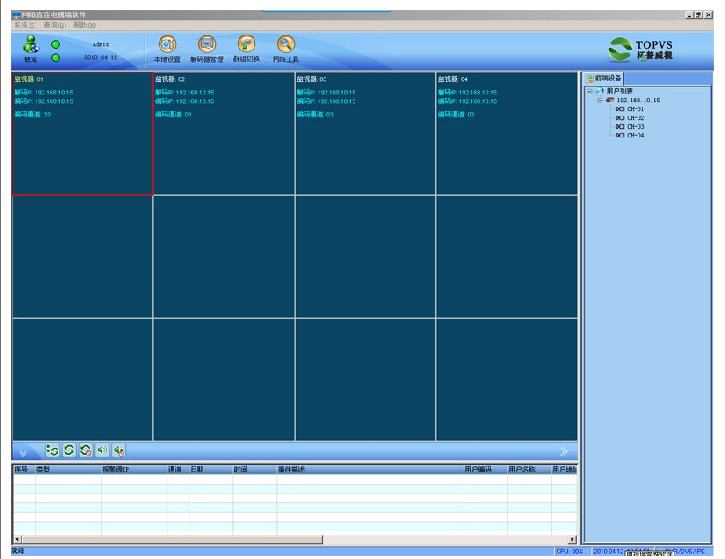Collapse the event panel with double-chevron at left
The image size is (725, 559).
[x=24, y=453]
